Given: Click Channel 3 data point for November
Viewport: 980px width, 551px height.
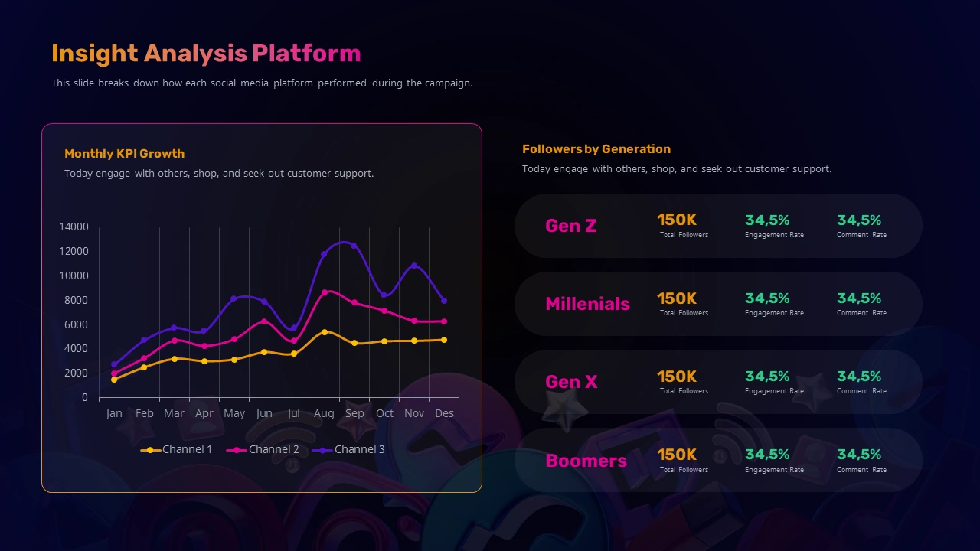Looking at the screenshot, I should [414, 266].
